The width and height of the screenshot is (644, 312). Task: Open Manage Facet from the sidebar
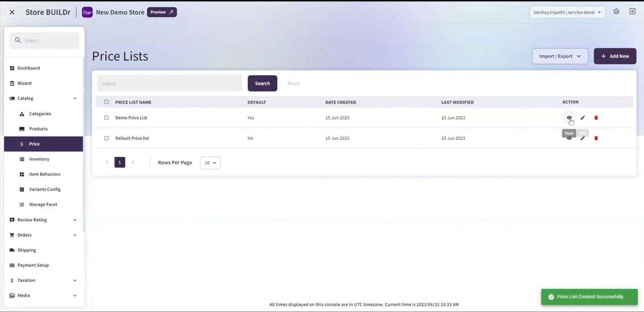[x=43, y=204]
